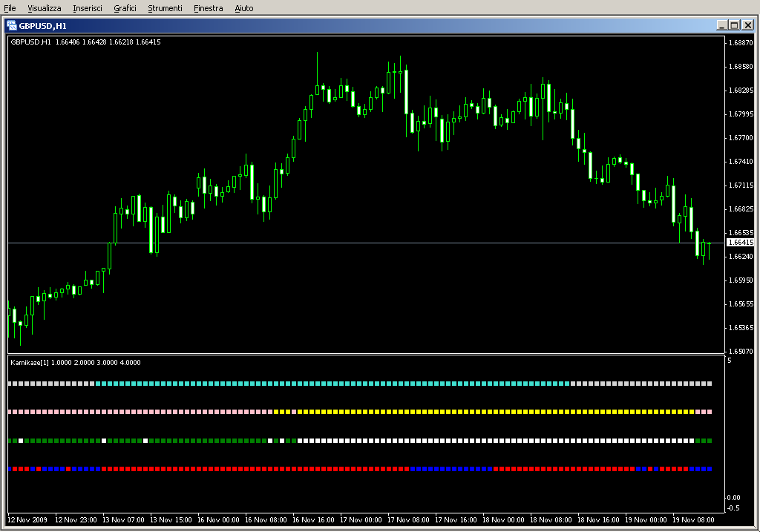
Task: Click the 17 Nov 16:00 time label
Action: 456,520
